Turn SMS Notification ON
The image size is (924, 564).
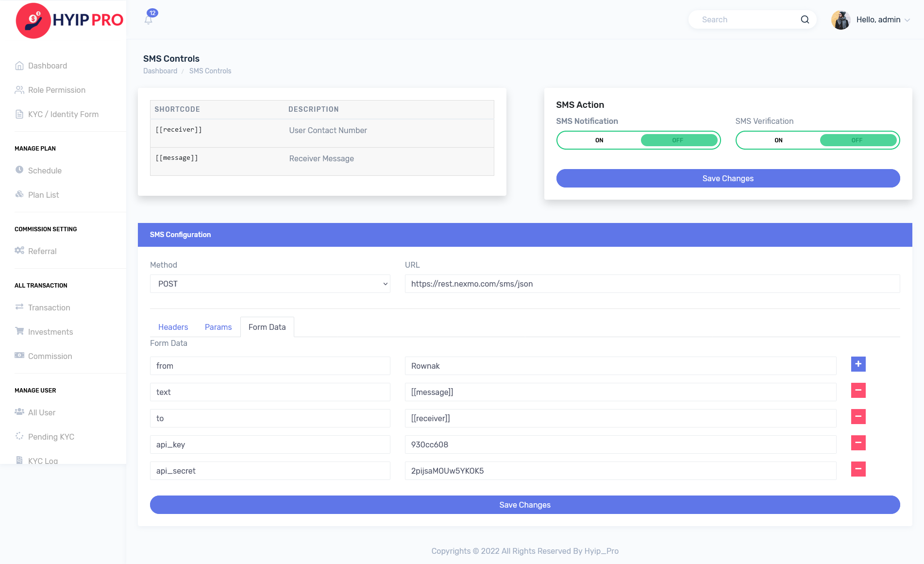click(x=599, y=140)
